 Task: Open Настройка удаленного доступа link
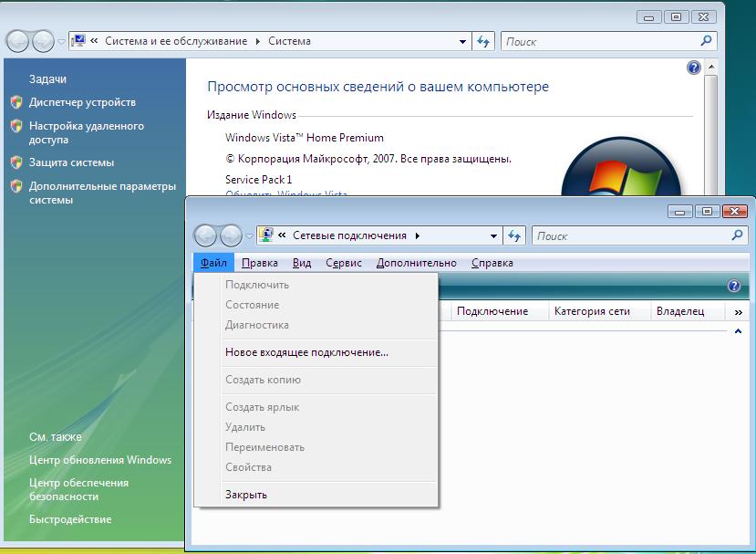click(x=87, y=132)
